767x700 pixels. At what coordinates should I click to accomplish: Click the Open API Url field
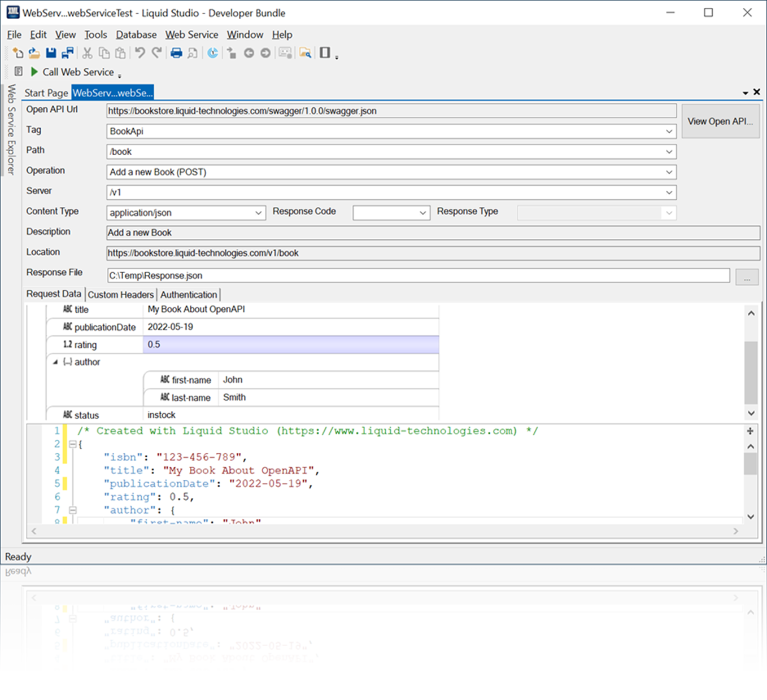click(x=391, y=111)
